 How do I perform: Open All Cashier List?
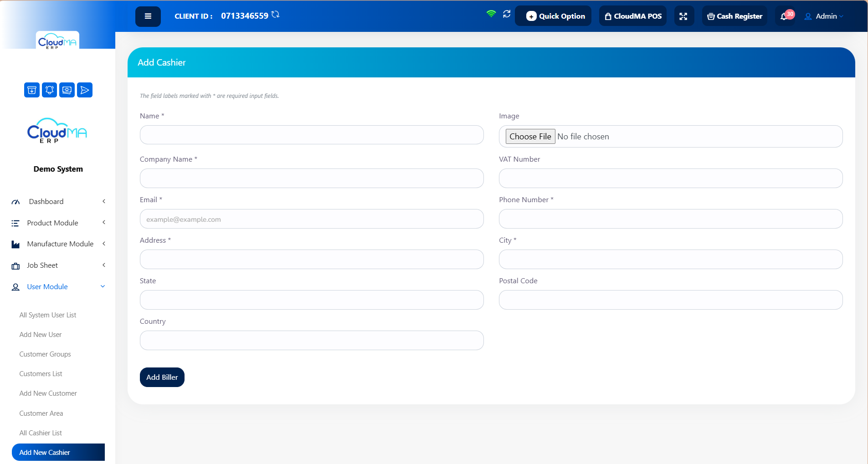(41, 433)
